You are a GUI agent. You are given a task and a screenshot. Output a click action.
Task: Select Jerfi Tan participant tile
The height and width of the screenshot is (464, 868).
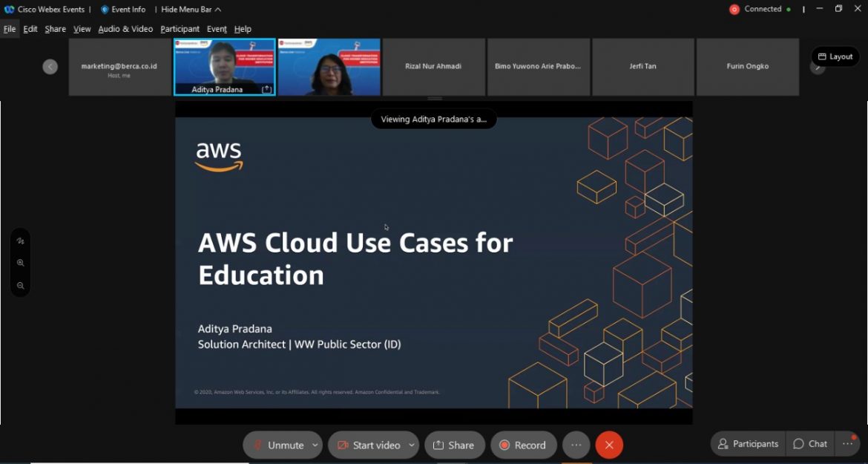[x=642, y=67]
